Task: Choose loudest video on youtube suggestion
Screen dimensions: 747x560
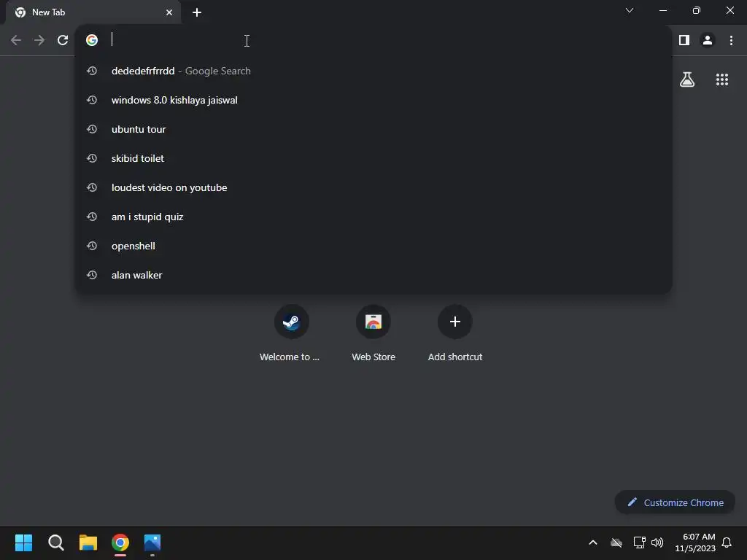Action: point(374,187)
